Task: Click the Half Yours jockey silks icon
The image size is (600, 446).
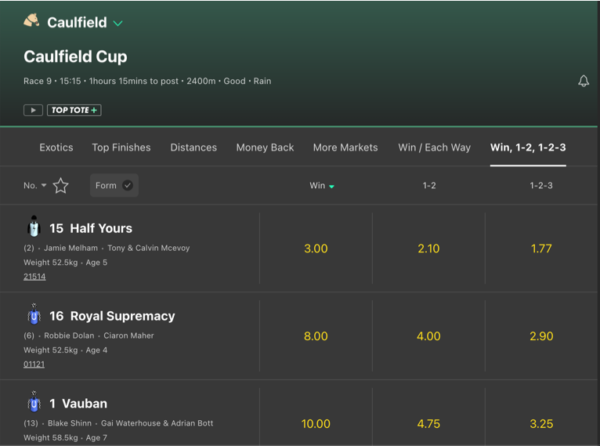Action: pyautogui.click(x=33, y=227)
